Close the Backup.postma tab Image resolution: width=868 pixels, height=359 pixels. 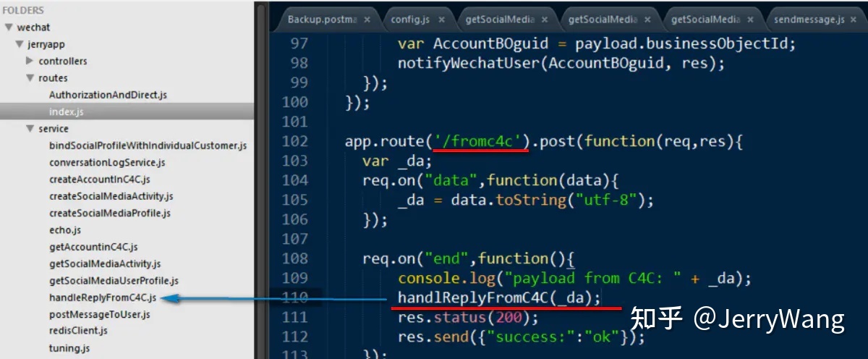tap(367, 20)
